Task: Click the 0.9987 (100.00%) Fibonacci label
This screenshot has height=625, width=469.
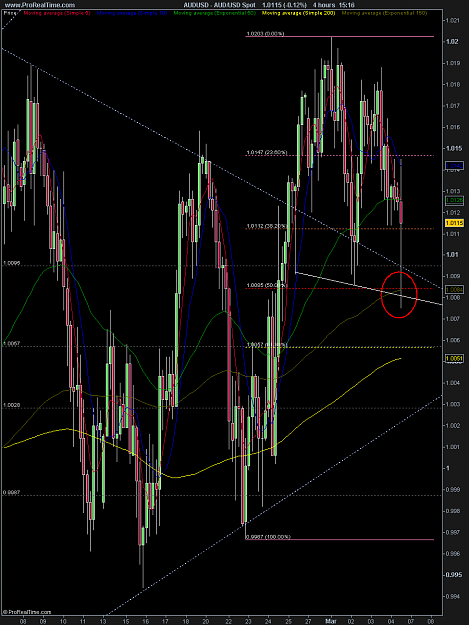Action: click(x=268, y=537)
